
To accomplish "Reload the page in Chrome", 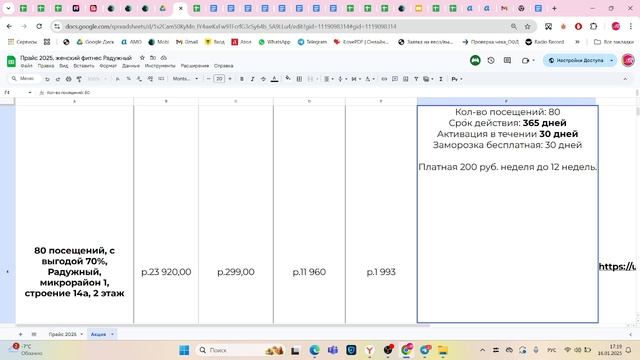I will (x=39, y=26).
